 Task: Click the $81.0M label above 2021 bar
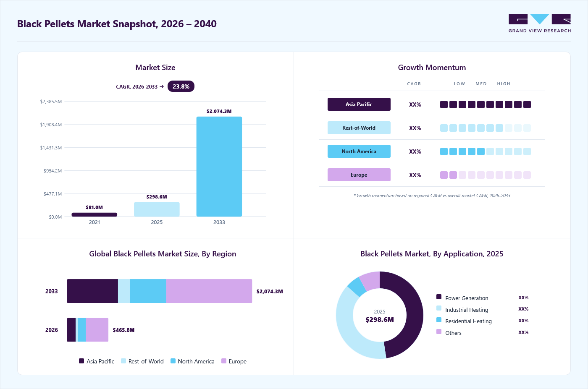[94, 207]
